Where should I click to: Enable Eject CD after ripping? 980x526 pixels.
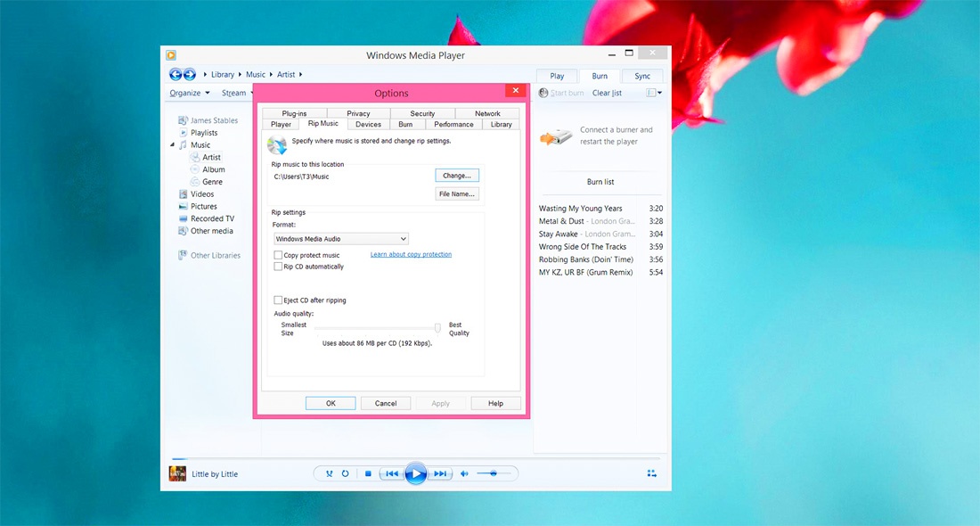pyautogui.click(x=279, y=300)
